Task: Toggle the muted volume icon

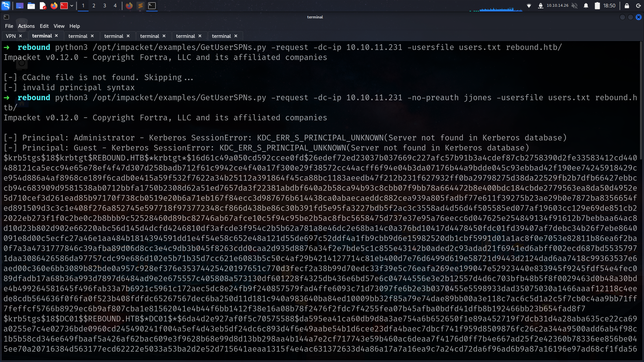Action: click(575, 6)
